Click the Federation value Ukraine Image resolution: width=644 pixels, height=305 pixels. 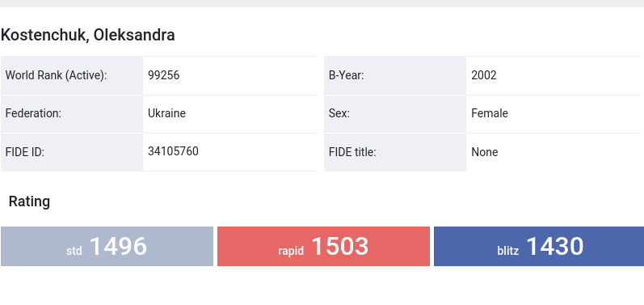[166, 113]
